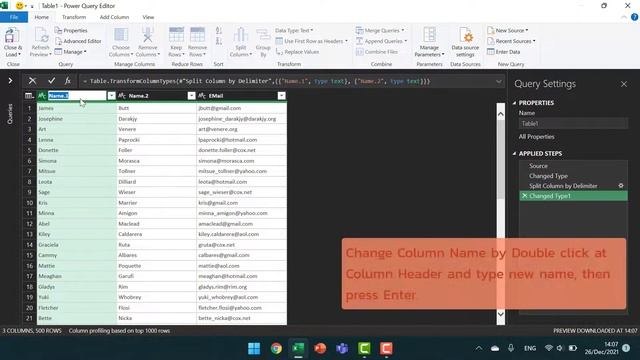Open Name.2 column filter dropdown
The height and width of the screenshot is (360, 640).
(x=191, y=96)
